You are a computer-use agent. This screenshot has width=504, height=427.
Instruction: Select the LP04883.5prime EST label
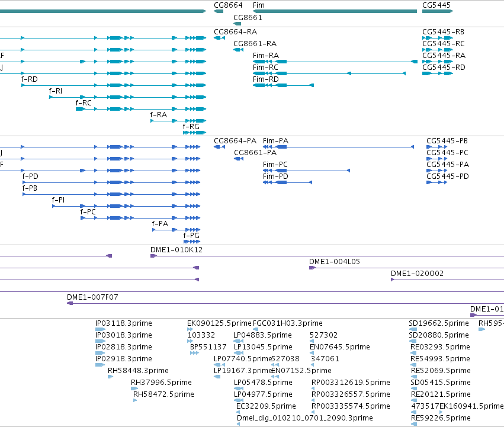[262, 335]
